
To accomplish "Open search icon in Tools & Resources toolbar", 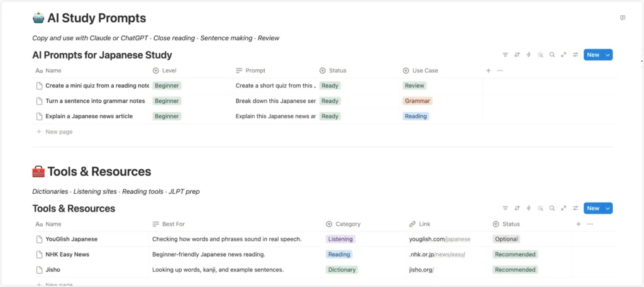I will point(552,208).
